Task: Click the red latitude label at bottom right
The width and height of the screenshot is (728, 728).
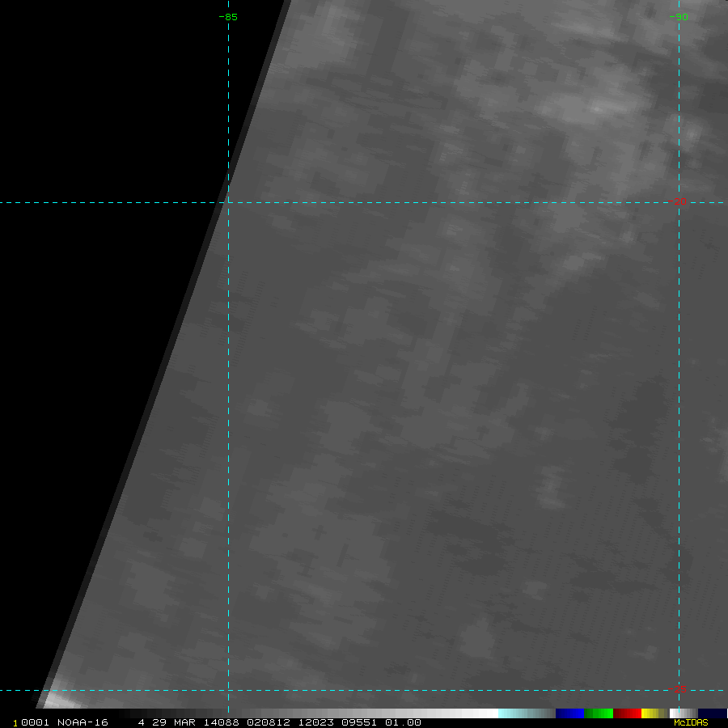Action: tap(680, 689)
